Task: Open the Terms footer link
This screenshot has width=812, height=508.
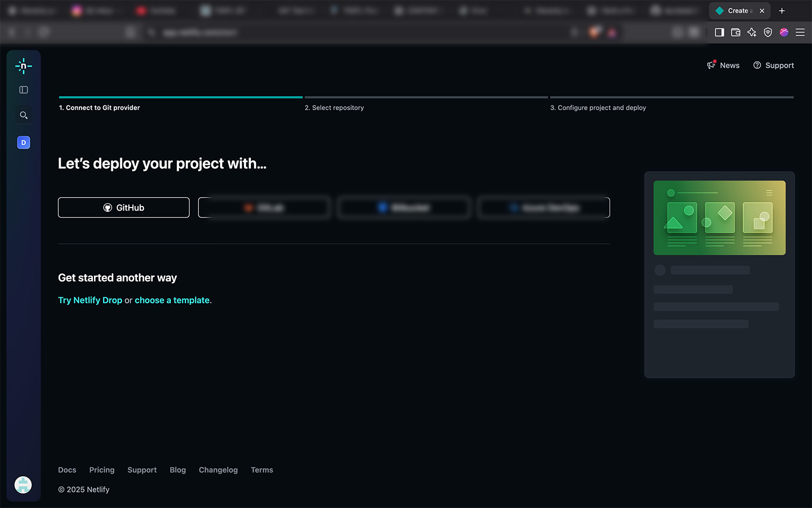Action: 262,470
